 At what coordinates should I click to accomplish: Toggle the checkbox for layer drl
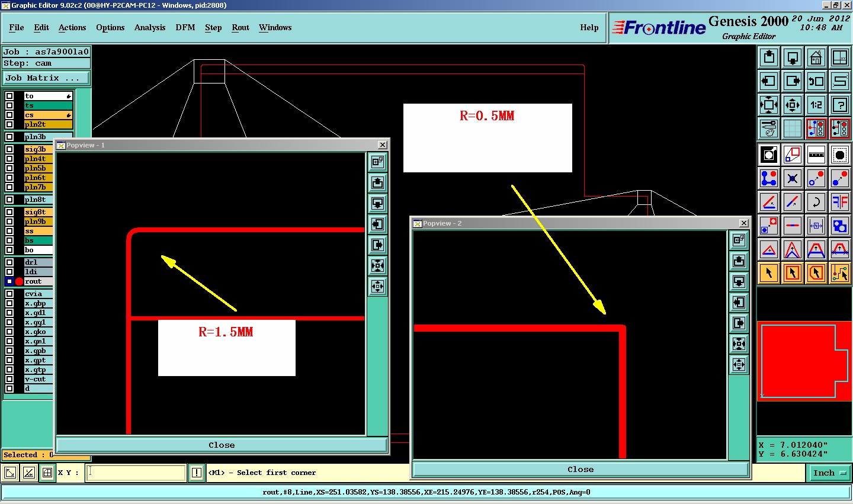tap(9, 262)
